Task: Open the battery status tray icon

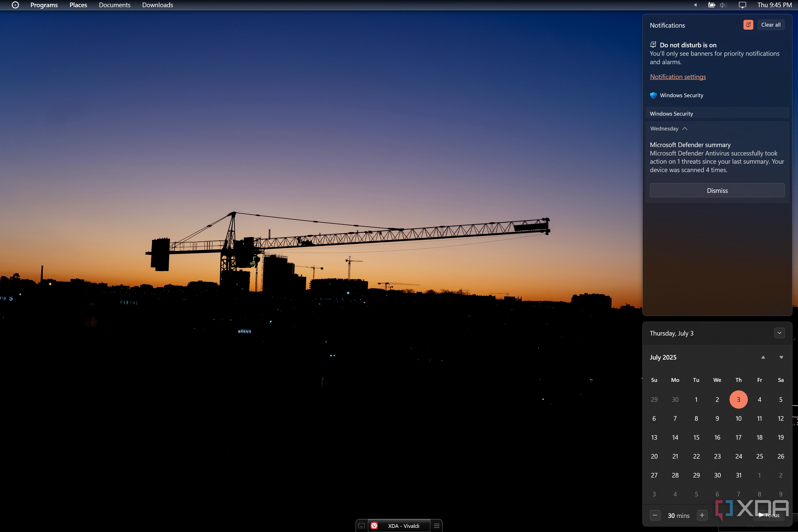Action: tap(712, 5)
